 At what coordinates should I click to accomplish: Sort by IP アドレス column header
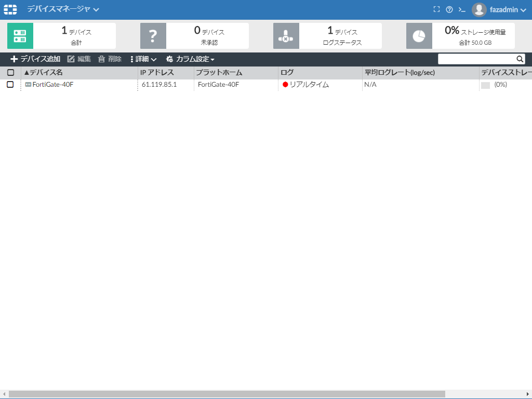tap(157, 73)
